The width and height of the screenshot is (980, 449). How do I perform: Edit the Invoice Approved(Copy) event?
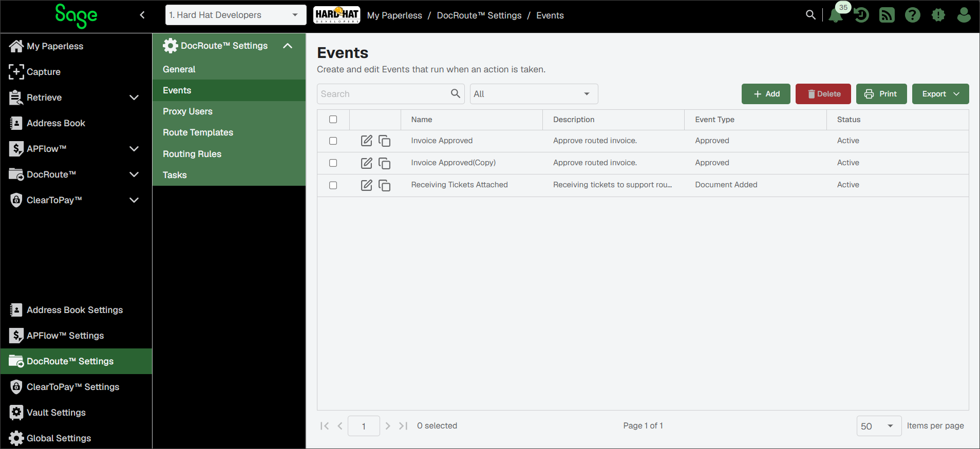click(x=367, y=163)
